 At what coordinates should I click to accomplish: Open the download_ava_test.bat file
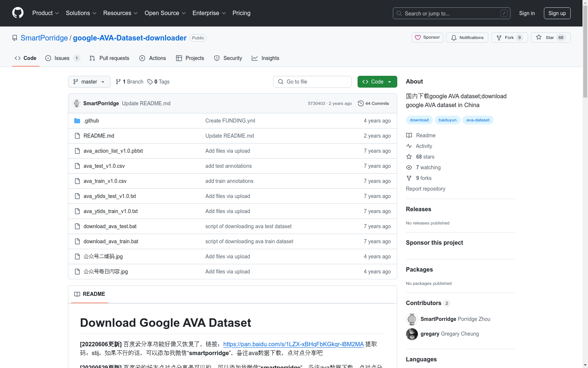click(110, 226)
